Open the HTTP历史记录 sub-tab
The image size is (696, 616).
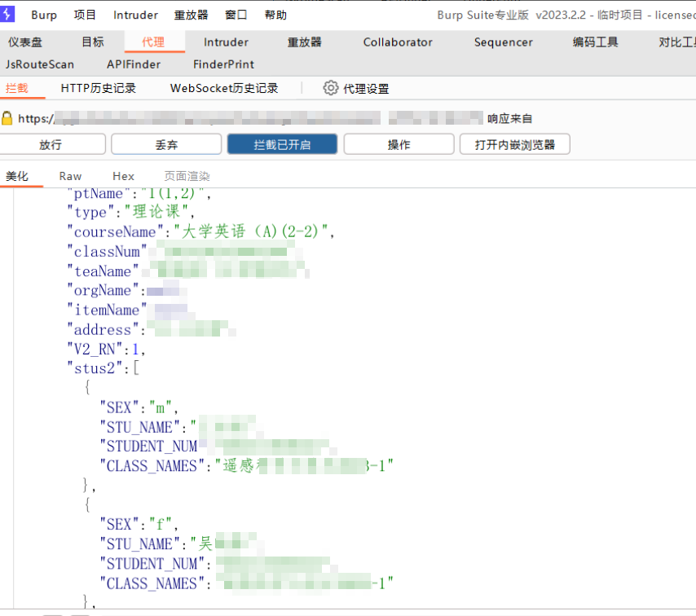[98, 88]
